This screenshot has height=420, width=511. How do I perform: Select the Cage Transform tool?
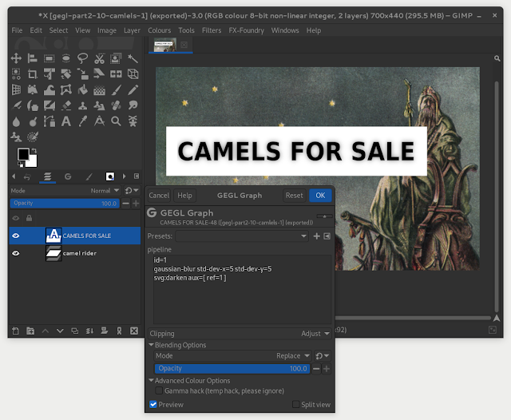point(65,89)
